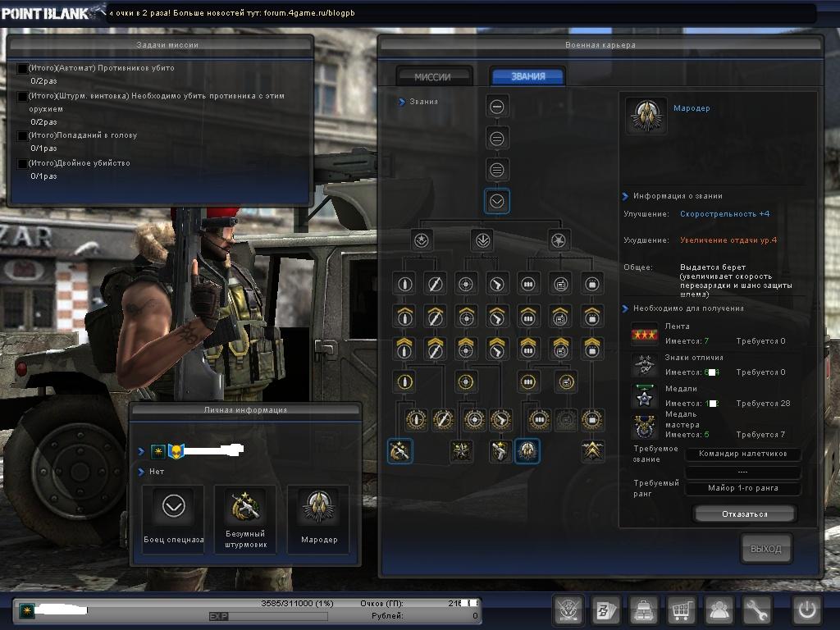
Task: Select the double down-arrow branch icon
Action: [482, 240]
